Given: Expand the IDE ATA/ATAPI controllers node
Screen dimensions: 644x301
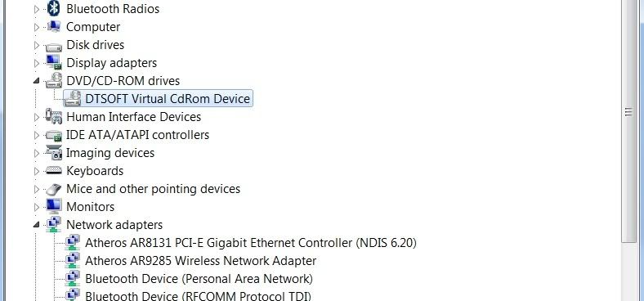Looking at the screenshot, I should [37, 135].
